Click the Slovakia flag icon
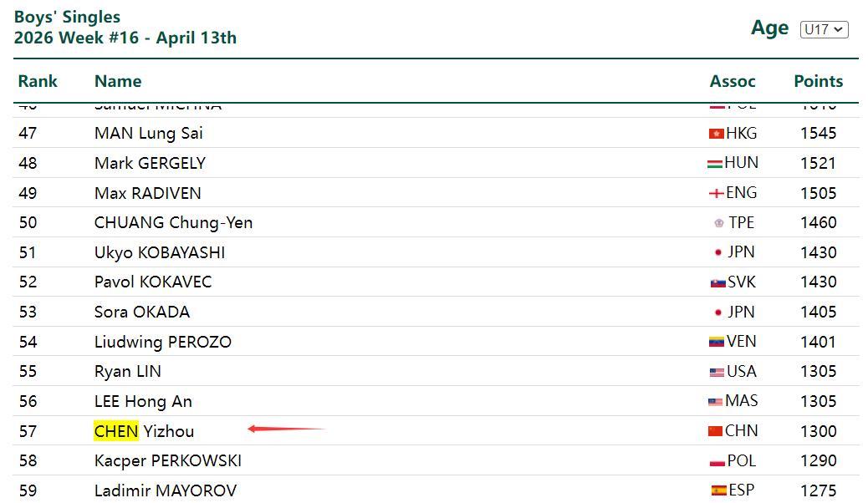 click(x=717, y=282)
